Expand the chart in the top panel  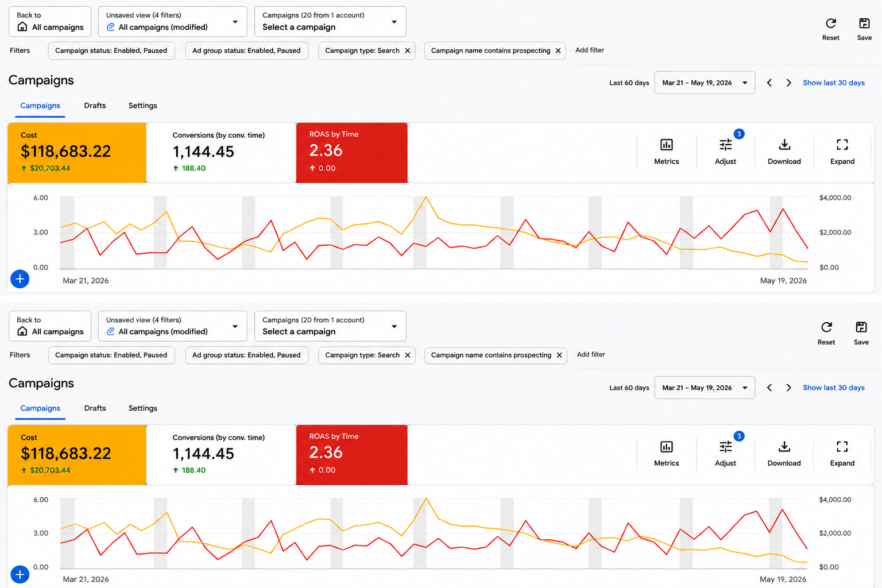842,152
